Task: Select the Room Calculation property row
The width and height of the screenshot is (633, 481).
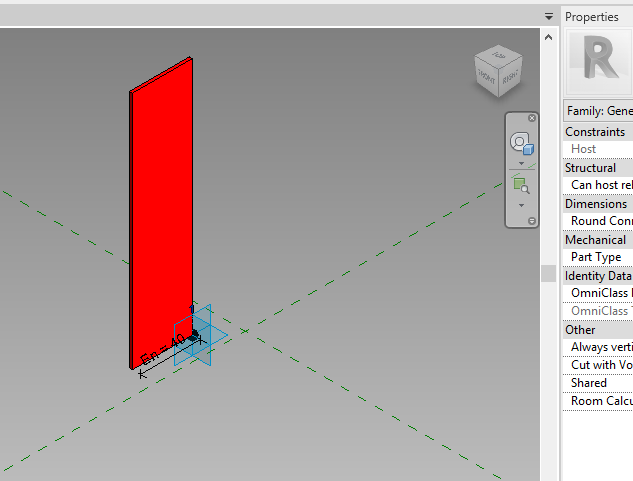Action: (598, 401)
